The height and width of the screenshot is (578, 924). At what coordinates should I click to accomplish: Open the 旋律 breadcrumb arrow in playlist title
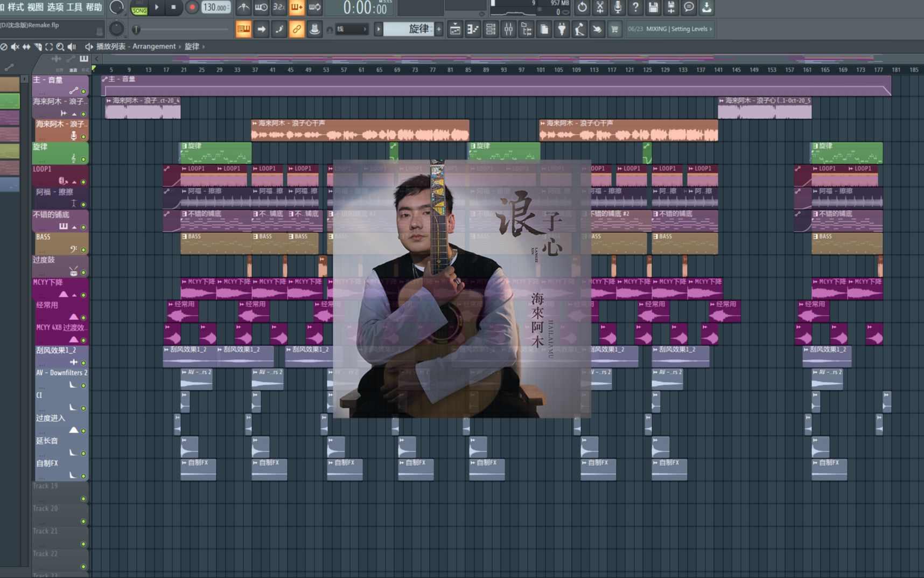point(204,47)
